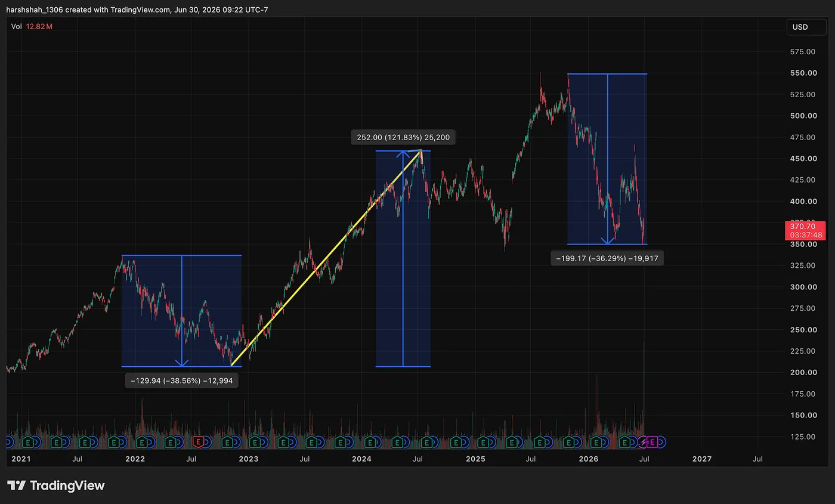Image resolution: width=835 pixels, height=504 pixels.
Task: Click the volume value 12.82 M
Action: pos(40,26)
